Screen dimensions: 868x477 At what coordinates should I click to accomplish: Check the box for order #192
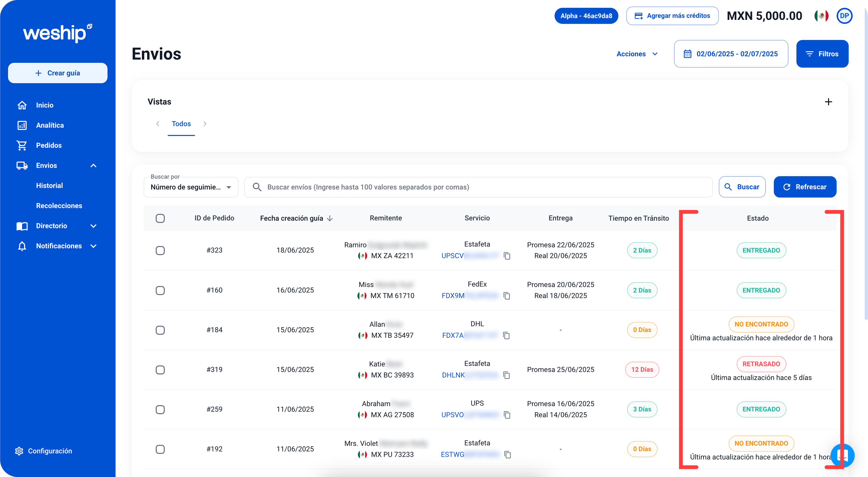click(160, 449)
